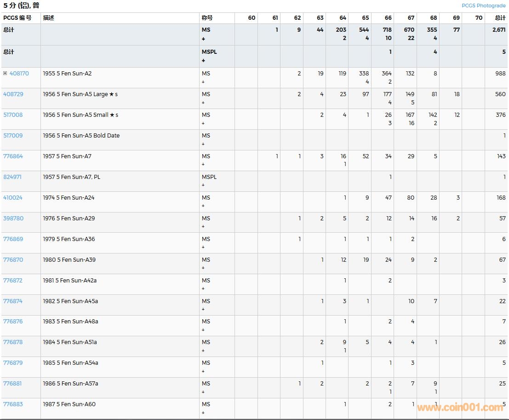This screenshot has height=420, width=509.
Task: Open the 410024 coin entry
Action: coord(13,198)
